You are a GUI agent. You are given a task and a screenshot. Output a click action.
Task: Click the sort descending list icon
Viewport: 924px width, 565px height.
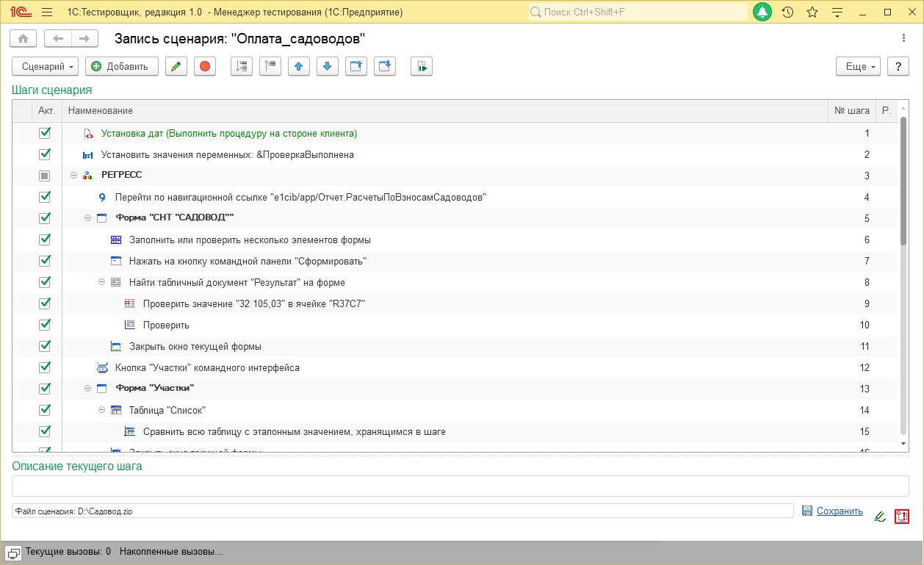241,66
